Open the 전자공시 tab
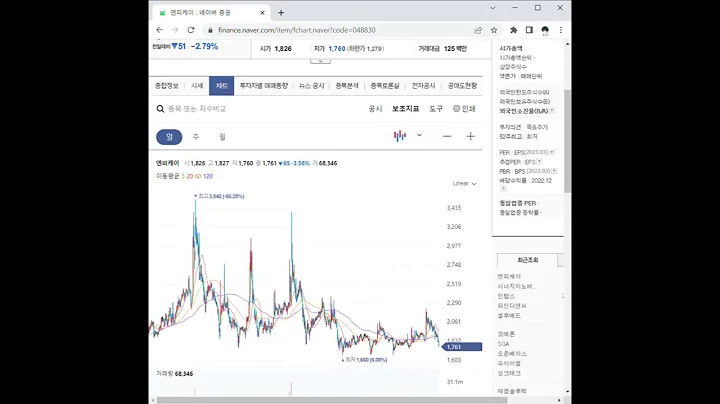 423,86
